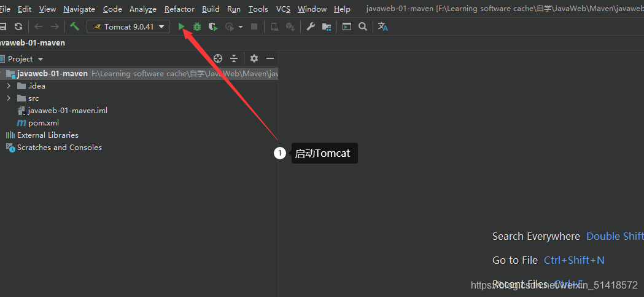
Task: Click the Translate icon
Action: coord(383,26)
